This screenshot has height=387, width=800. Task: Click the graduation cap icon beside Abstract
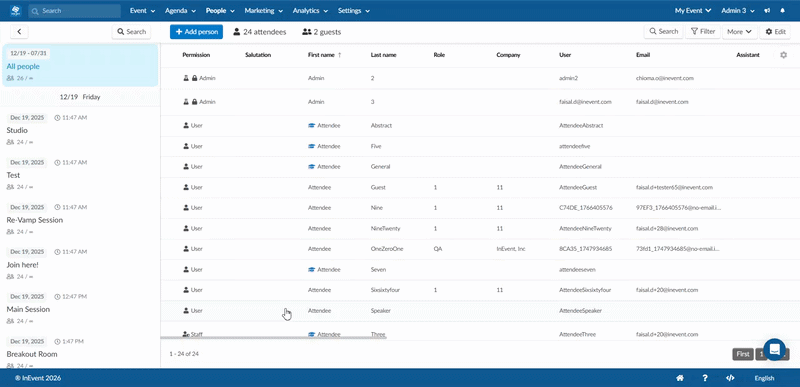coord(312,125)
